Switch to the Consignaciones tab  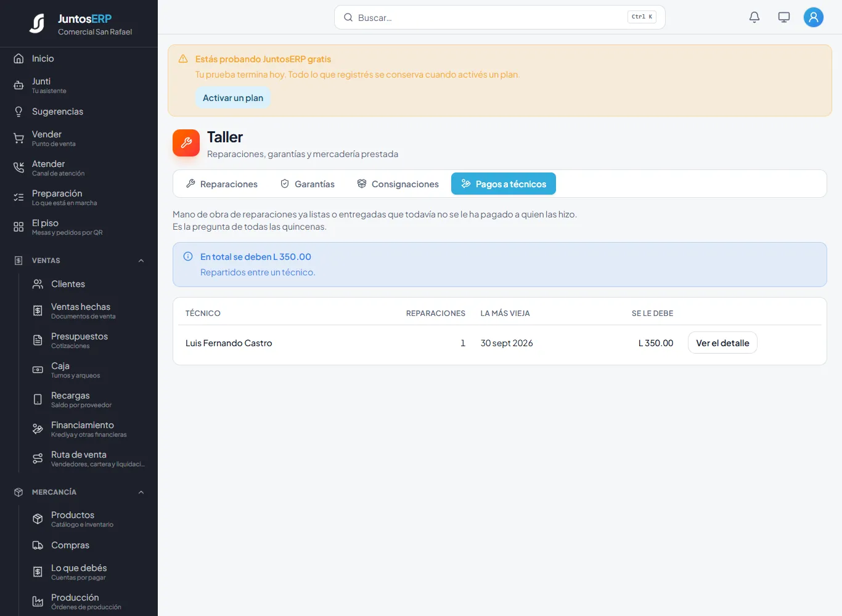coord(398,184)
